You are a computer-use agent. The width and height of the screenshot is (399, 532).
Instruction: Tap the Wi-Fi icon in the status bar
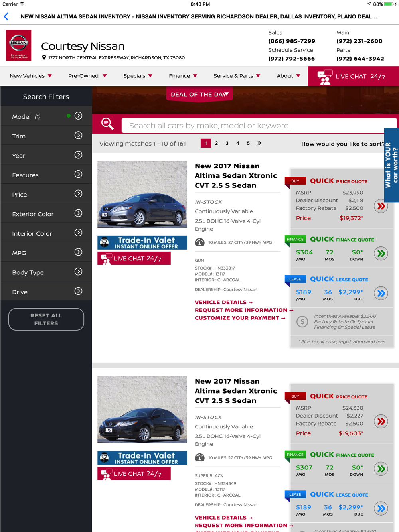[22, 4]
